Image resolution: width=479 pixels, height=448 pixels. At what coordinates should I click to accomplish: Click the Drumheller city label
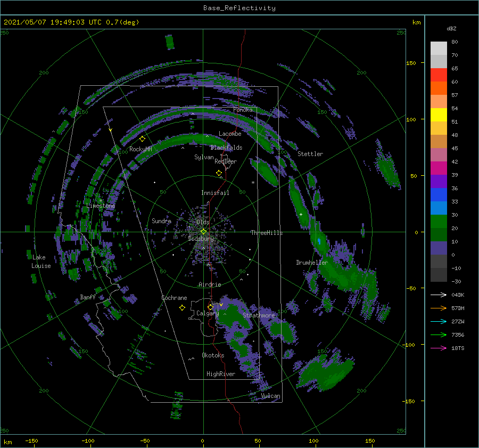(x=312, y=263)
